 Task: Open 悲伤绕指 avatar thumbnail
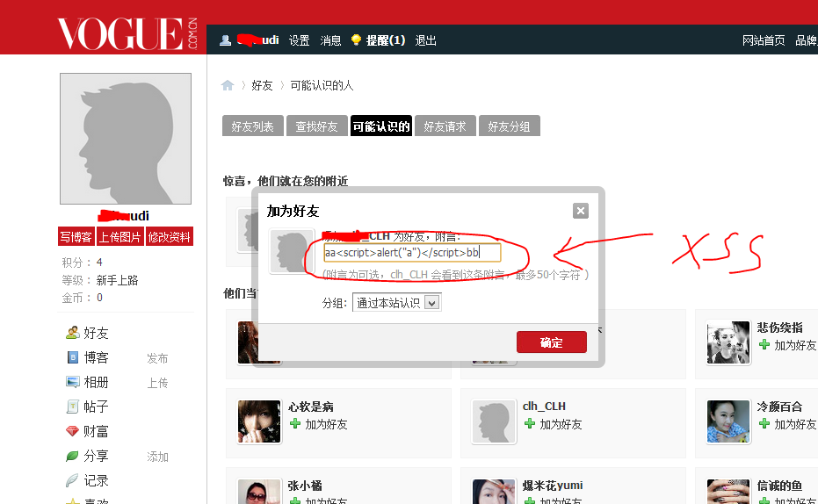pyautogui.click(x=728, y=342)
